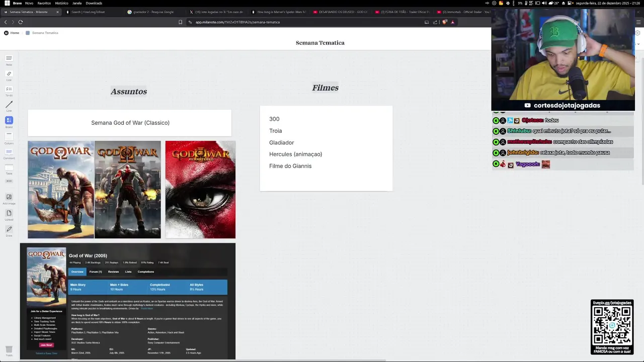Viewport: 644px width, 362px height.
Task: Go back with browser back arrow
Action: point(6,22)
